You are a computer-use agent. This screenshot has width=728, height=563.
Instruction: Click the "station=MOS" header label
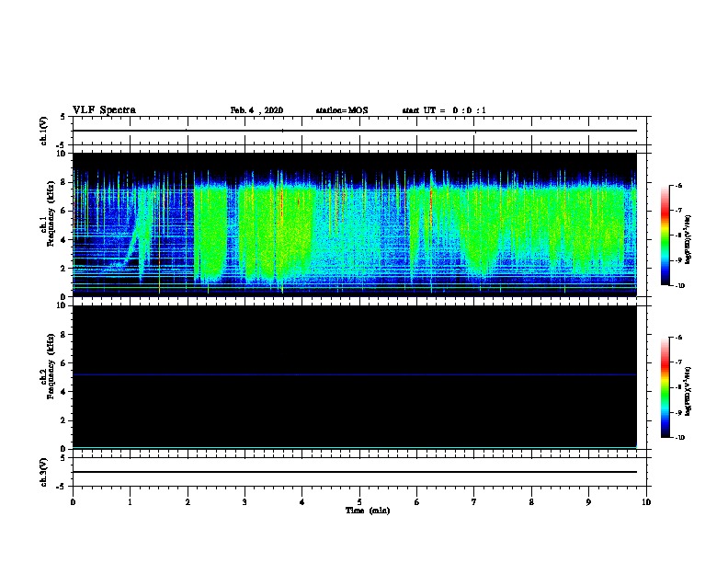point(342,110)
